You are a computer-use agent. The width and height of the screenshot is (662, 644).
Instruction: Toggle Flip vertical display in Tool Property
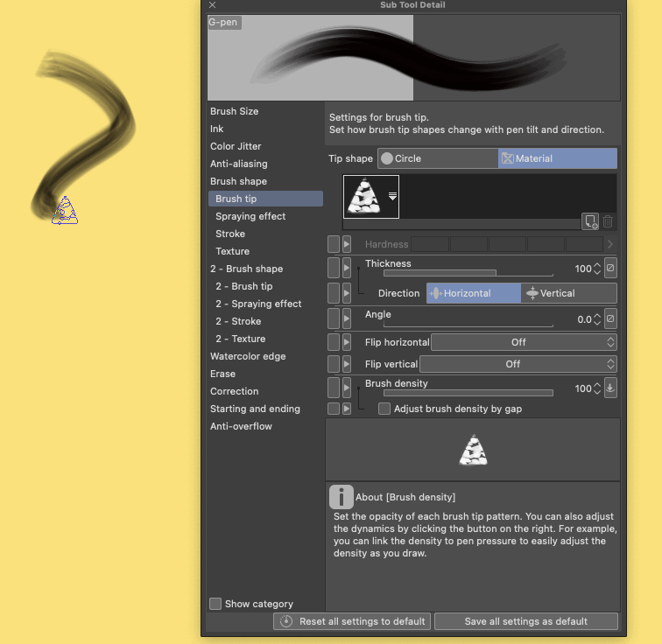[334, 364]
